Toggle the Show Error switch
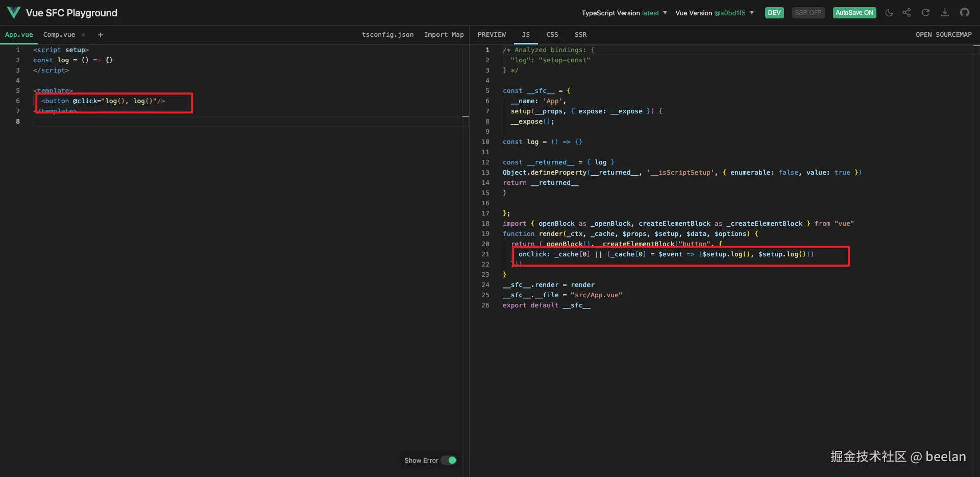Image resolution: width=980 pixels, height=477 pixels. coord(449,460)
